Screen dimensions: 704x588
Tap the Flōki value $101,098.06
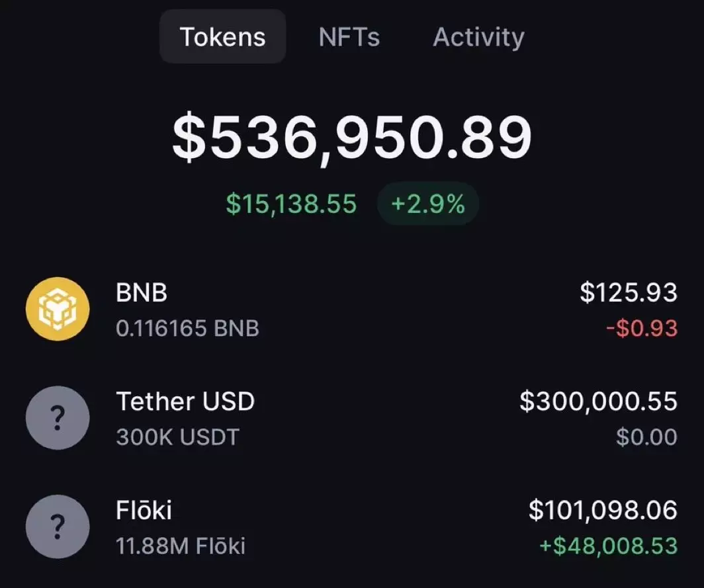click(x=603, y=510)
